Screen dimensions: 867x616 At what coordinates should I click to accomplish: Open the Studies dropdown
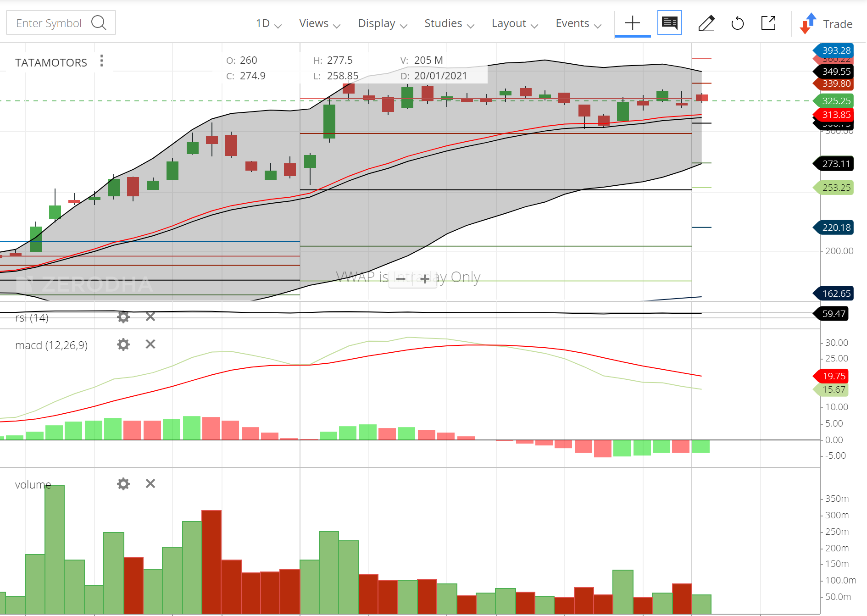point(449,23)
